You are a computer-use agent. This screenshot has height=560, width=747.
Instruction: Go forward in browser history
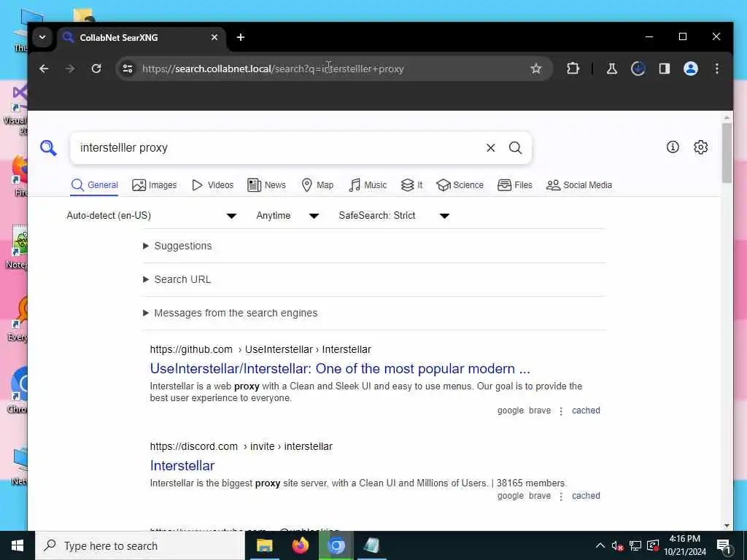point(70,69)
